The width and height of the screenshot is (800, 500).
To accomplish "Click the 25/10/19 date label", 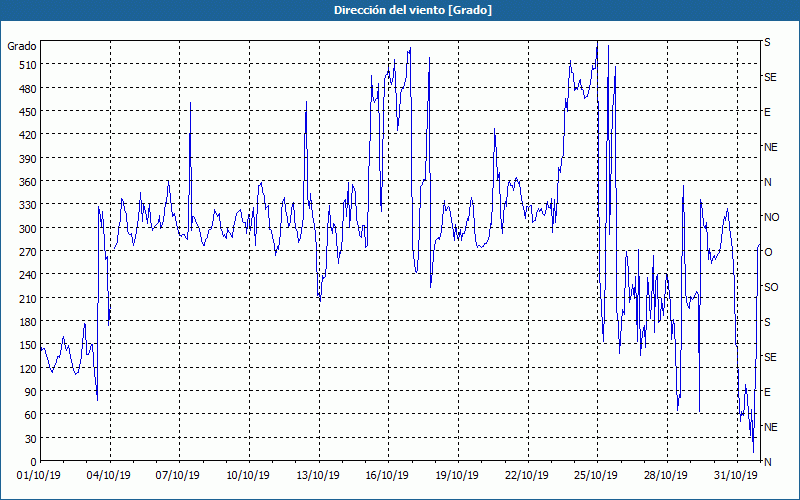I will click(x=596, y=476).
